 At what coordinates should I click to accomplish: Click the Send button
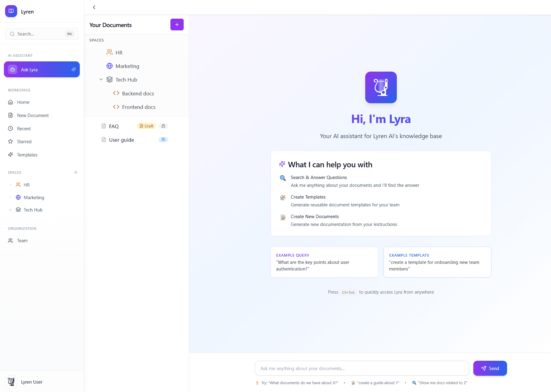[x=490, y=368]
